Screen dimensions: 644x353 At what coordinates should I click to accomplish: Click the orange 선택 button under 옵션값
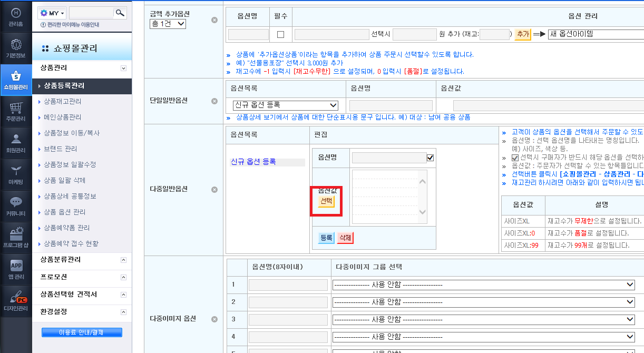pyautogui.click(x=326, y=201)
